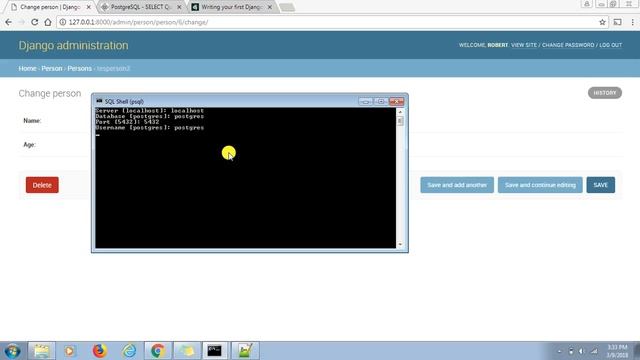
Task: Close the Writing your first Django tab
Action: pyautogui.click(x=269, y=7)
